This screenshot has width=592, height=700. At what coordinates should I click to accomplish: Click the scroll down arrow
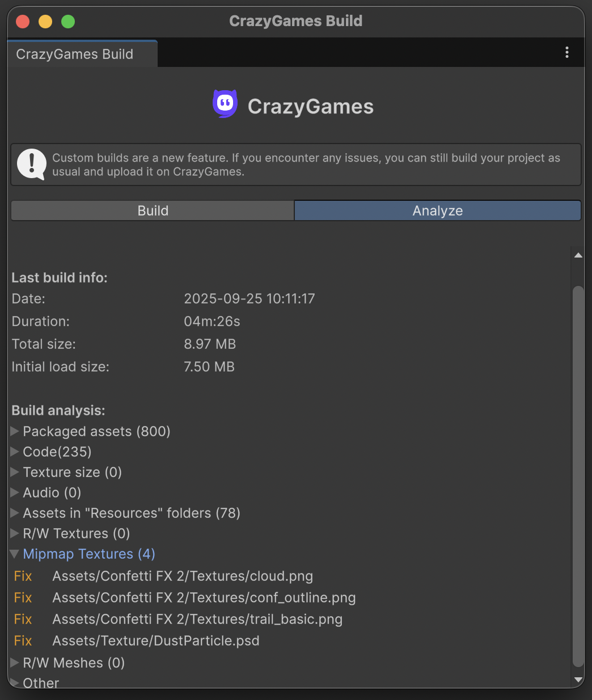tap(578, 679)
